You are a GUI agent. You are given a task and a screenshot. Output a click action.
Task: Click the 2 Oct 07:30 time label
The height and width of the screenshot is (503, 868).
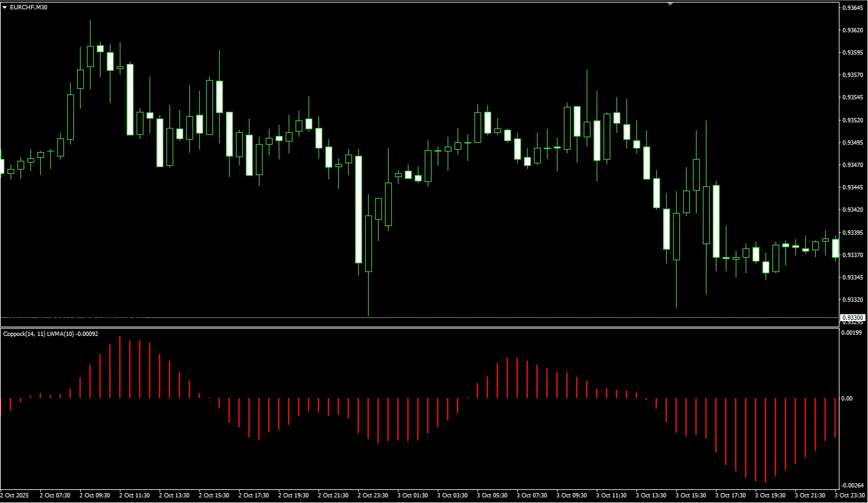click(55, 496)
